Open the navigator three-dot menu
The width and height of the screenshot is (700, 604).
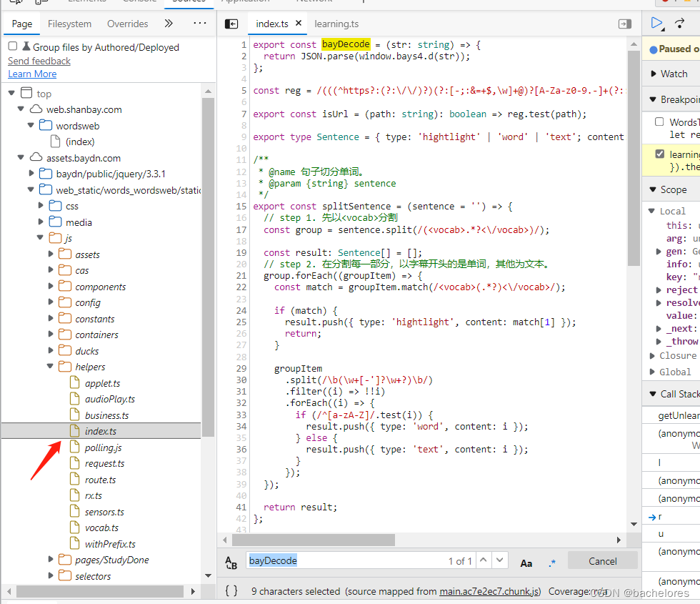[199, 23]
